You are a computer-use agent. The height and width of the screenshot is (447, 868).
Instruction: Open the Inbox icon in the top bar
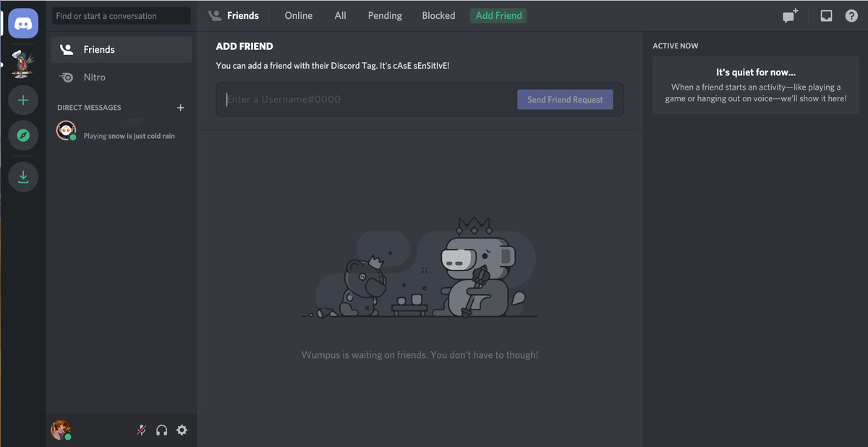pos(826,14)
